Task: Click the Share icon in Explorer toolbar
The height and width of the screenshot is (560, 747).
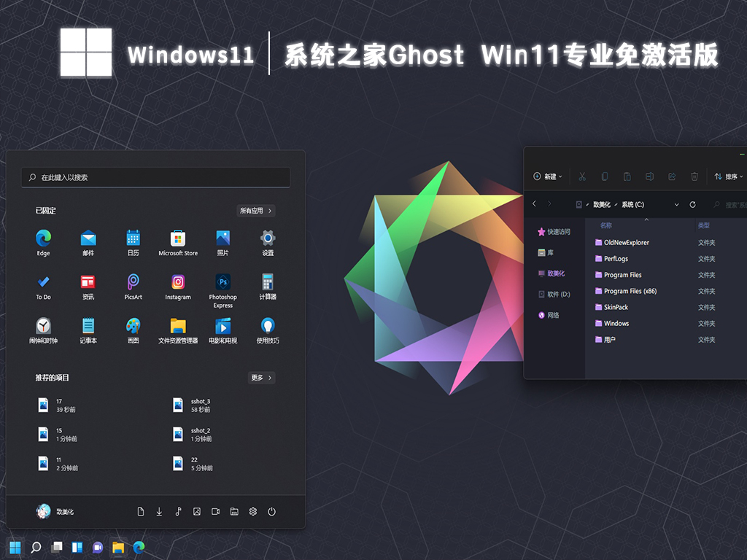Action: 672,176
